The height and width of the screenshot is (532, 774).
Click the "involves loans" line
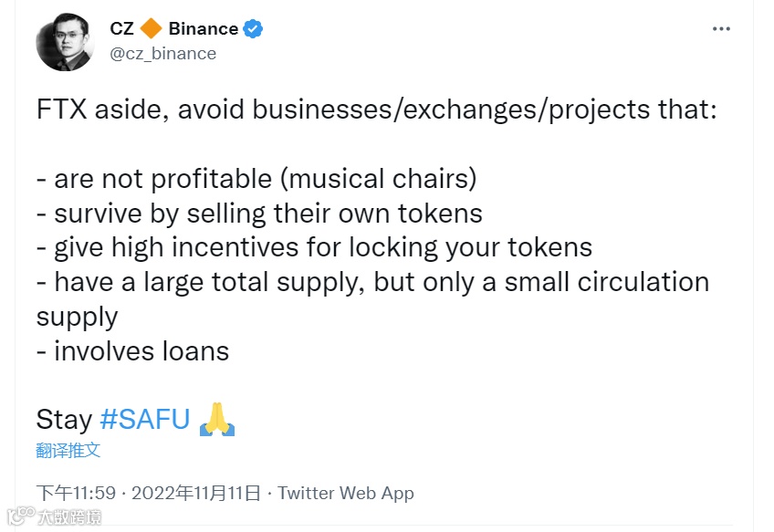(x=132, y=350)
